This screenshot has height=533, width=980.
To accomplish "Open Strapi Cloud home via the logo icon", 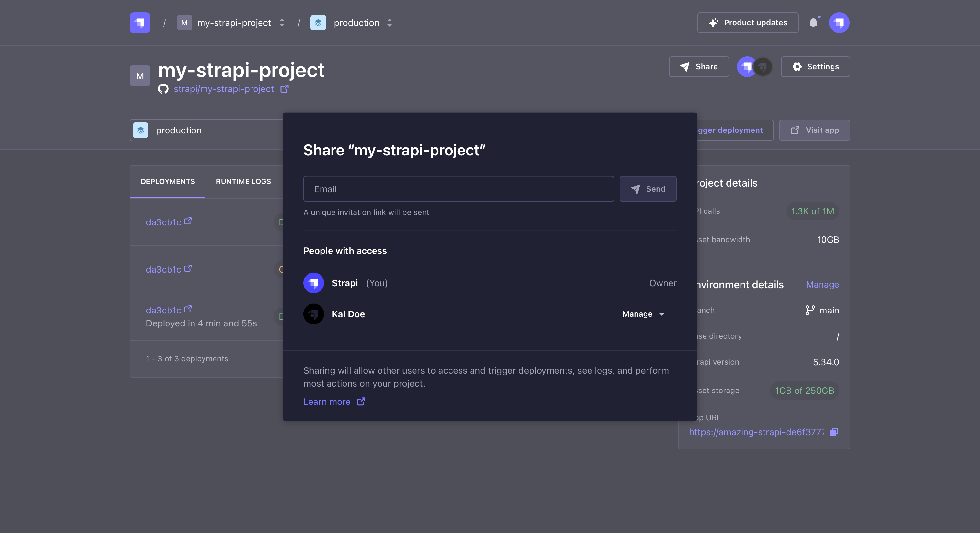I will click(139, 22).
